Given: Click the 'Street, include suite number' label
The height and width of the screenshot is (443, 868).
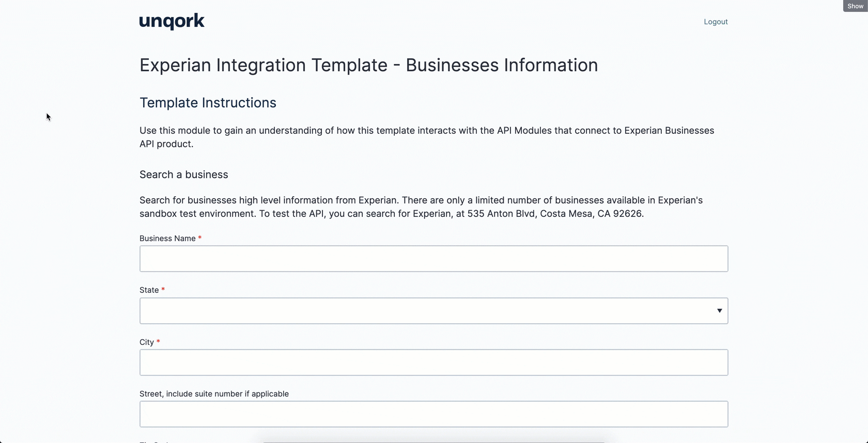Looking at the screenshot, I should point(214,393).
